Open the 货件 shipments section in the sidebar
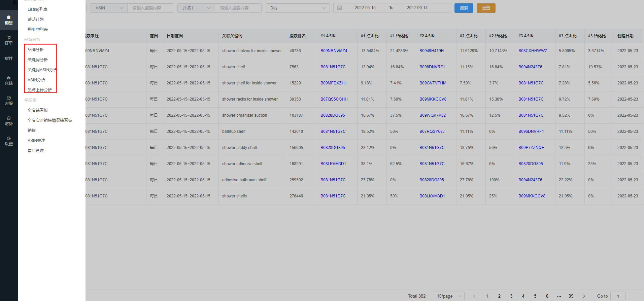 click(x=9, y=59)
